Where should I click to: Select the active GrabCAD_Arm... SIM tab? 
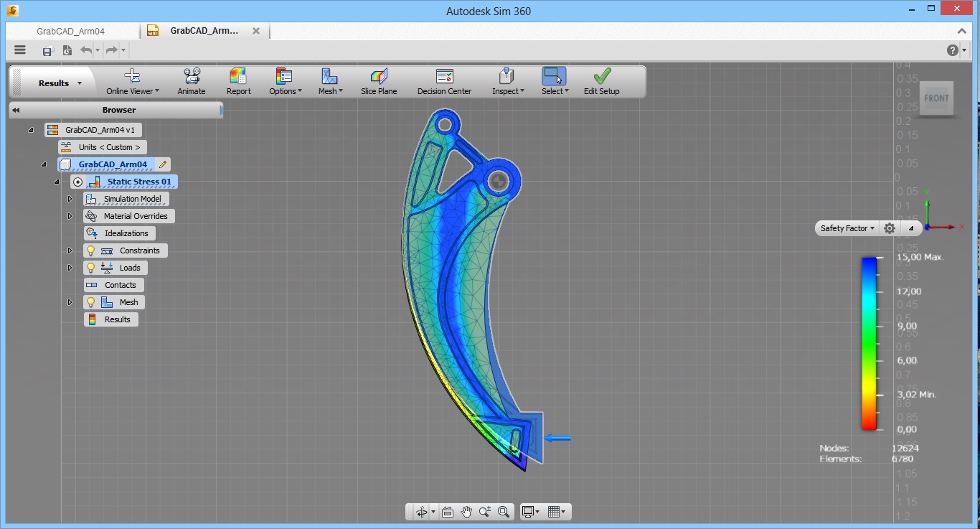[x=204, y=31]
